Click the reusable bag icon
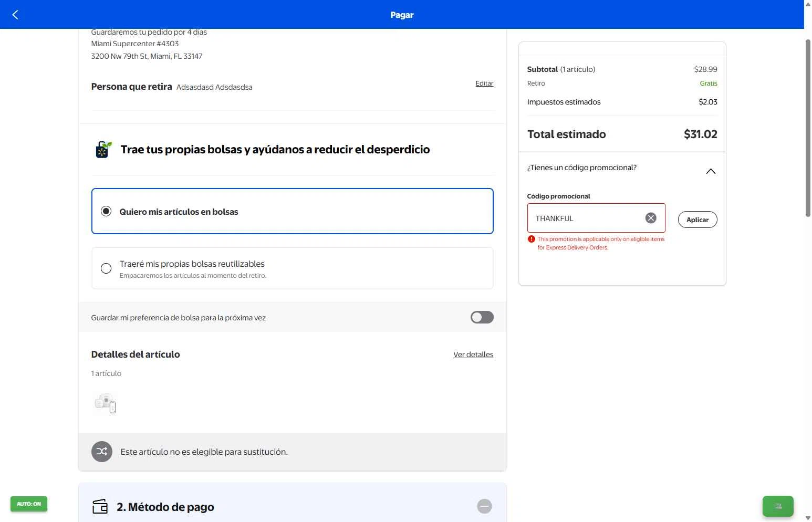 (x=103, y=150)
